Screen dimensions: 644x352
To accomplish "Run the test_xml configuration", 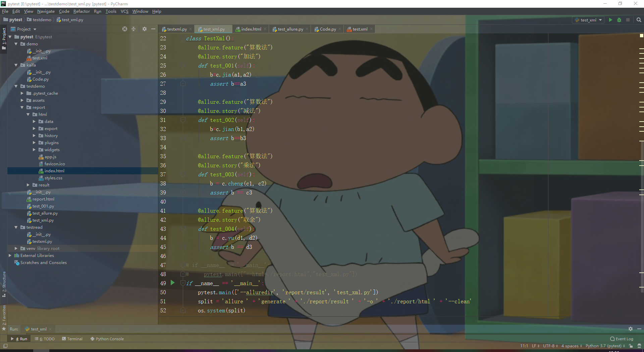I will point(610,20).
